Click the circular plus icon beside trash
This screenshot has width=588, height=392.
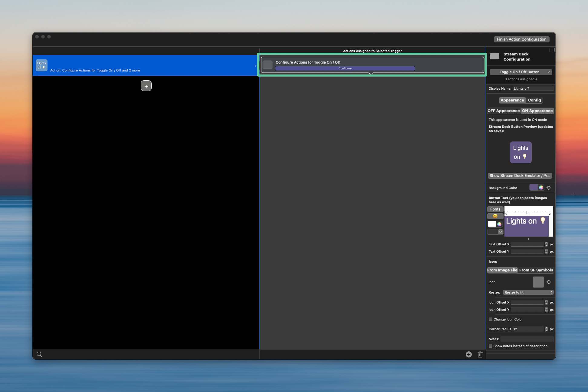click(x=468, y=354)
